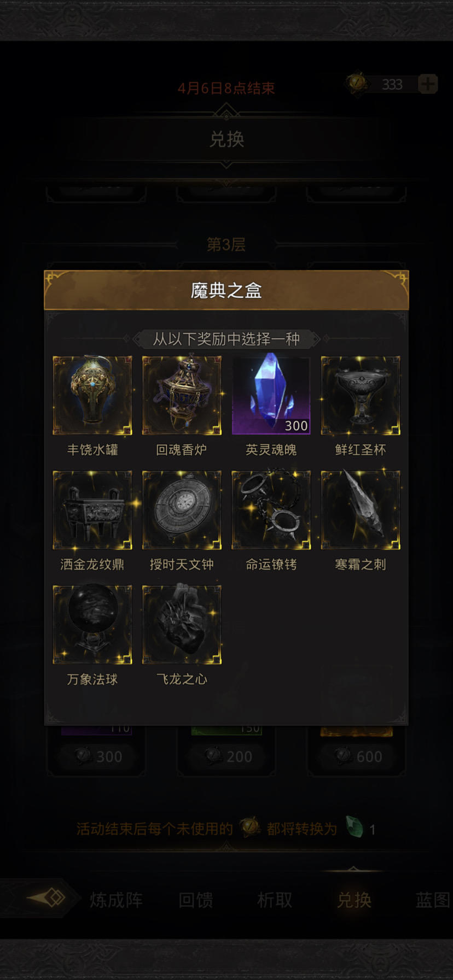
Task: Click the 300 price exchange button
Action: [98, 756]
